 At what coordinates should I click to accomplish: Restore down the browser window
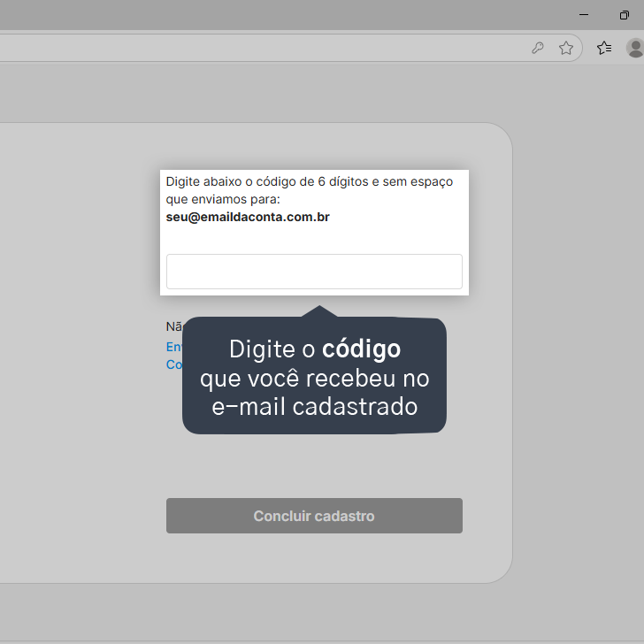click(x=624, y=15)
